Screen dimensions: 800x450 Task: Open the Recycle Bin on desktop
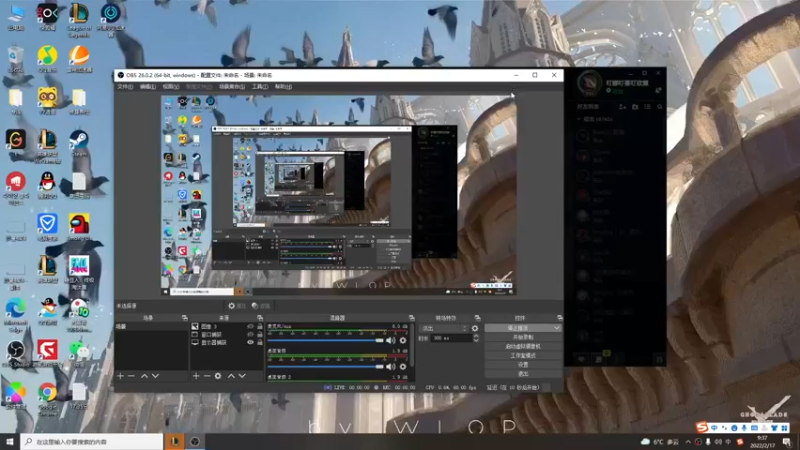tap(16, 59)
